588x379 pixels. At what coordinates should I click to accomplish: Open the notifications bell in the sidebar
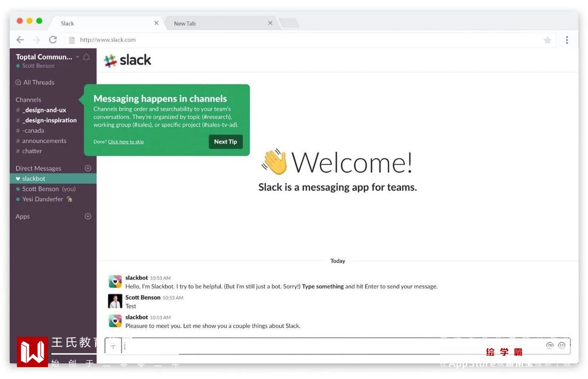pos(86,57)
